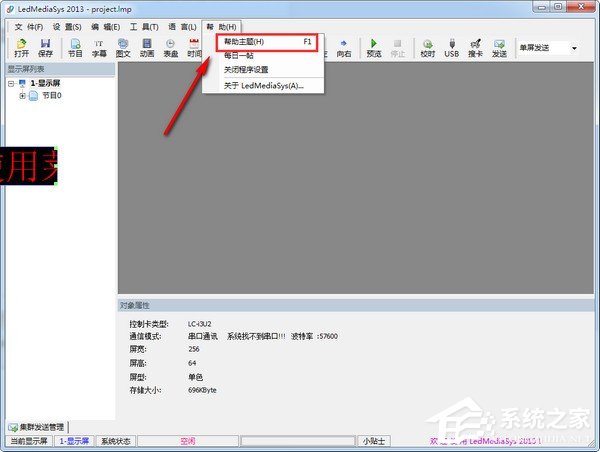This screenshot has height=452, width=600.
Task: Open the 文件(F) menu
Action: tap(29, 27)
